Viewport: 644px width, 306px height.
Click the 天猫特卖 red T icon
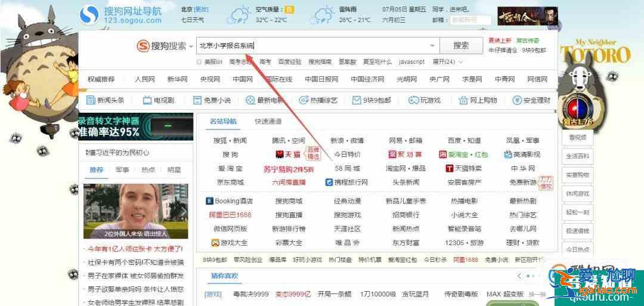pyautogui.click(x=450, y=168)
